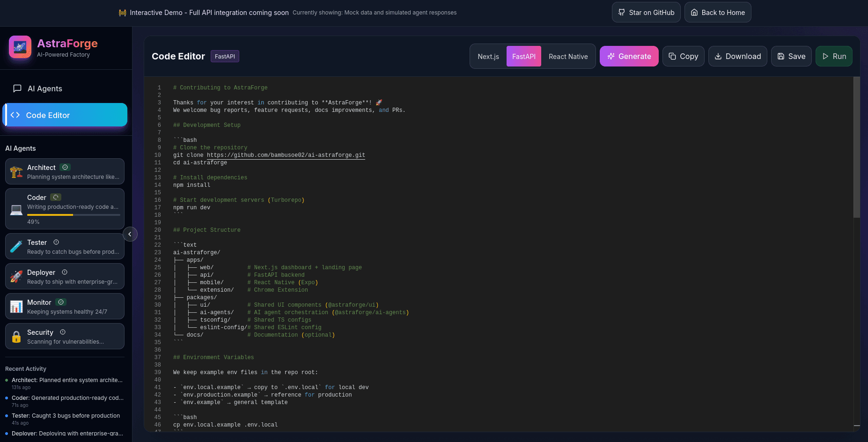Click the Architect crane icon
This screenshot has width=868, height=442.
coord(16,172)
